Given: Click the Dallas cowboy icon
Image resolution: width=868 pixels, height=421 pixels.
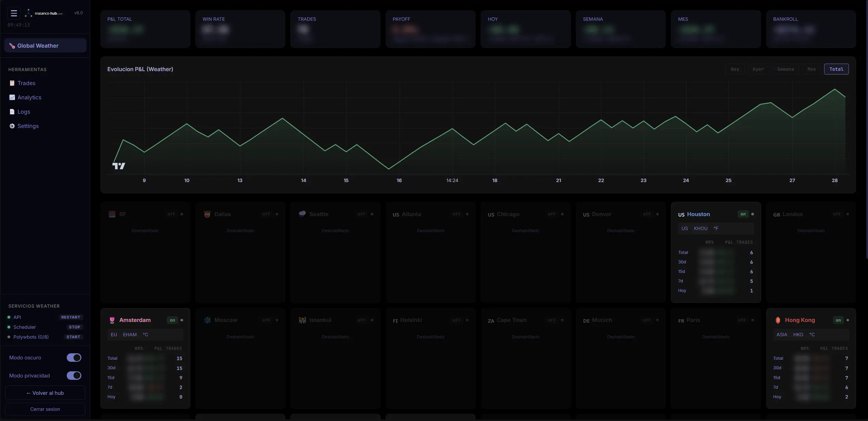Looking at the screenshot, I should 207,214.
